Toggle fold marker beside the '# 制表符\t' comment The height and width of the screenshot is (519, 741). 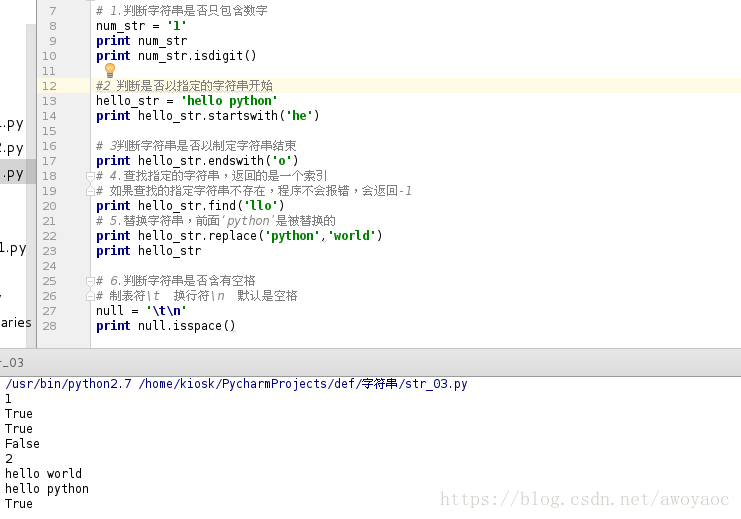90,296
